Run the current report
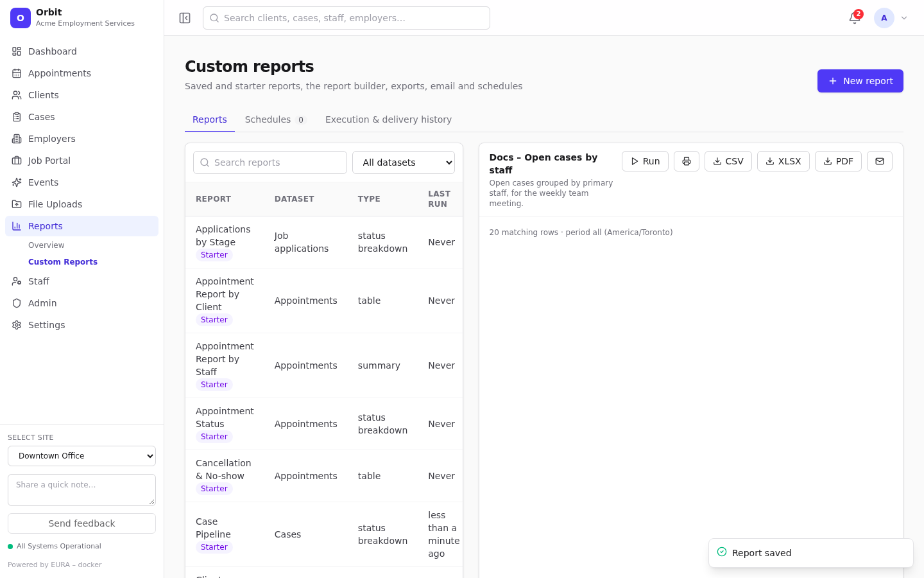This screenshot has height=578, width=924. (645, 161)
